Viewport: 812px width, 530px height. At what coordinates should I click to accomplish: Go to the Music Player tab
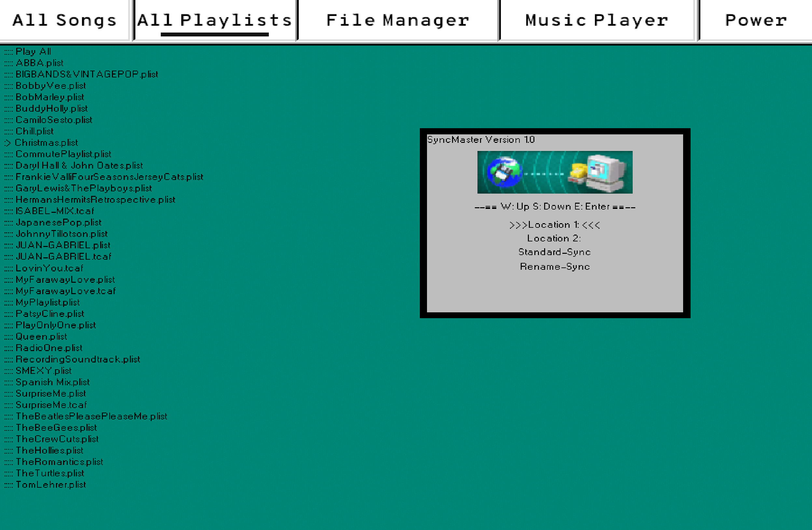[x=596, y=20]
